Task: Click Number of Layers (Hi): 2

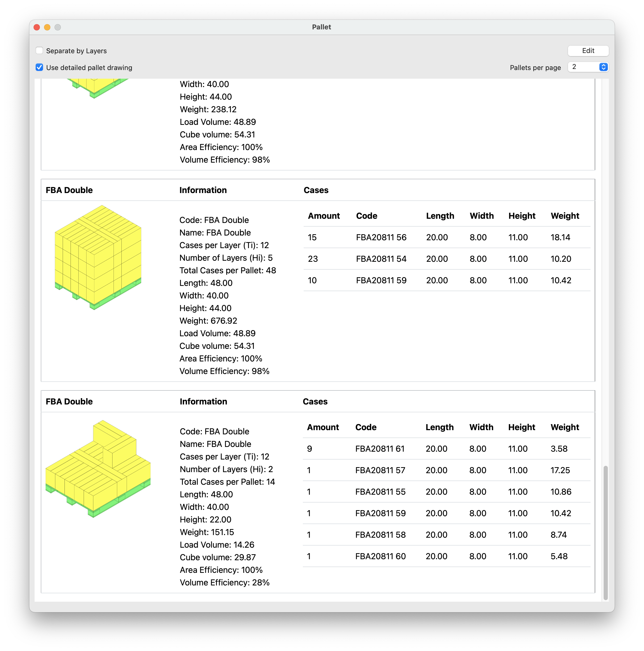Action: pos(226,469)
